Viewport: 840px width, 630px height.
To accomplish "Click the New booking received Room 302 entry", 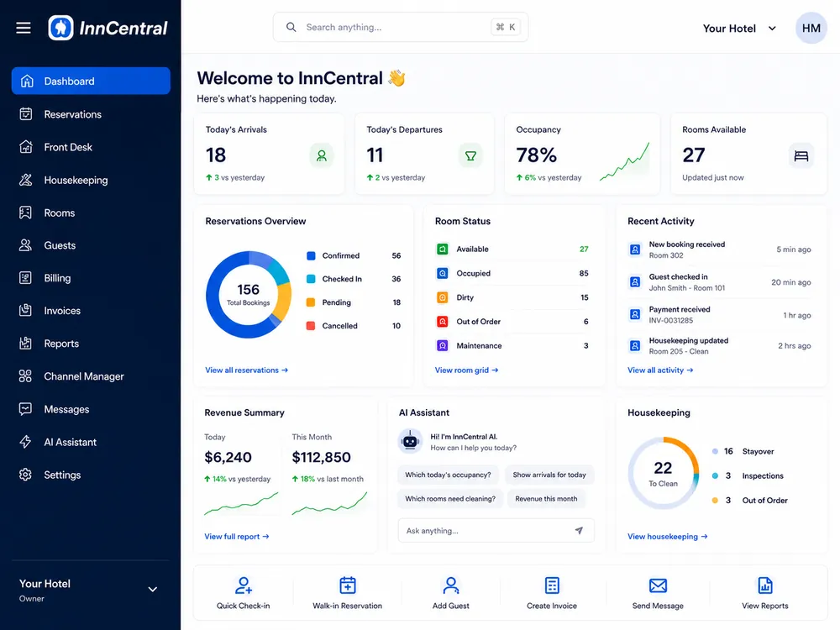I will click(720, 249).
